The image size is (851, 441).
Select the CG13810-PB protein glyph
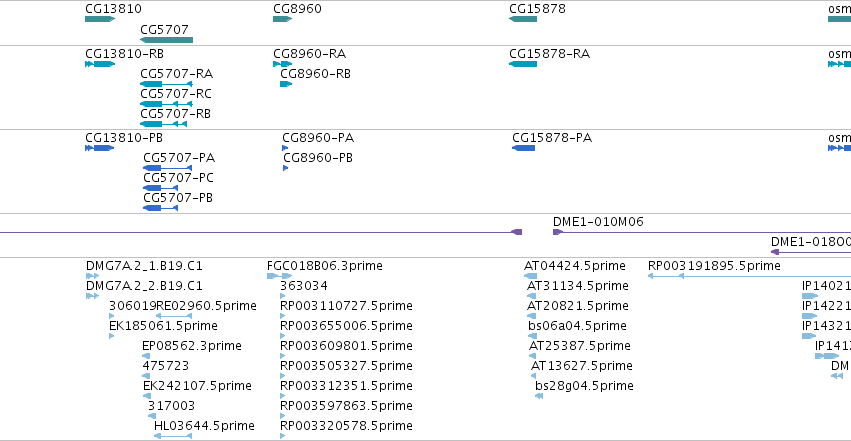(x=99, y=148)
